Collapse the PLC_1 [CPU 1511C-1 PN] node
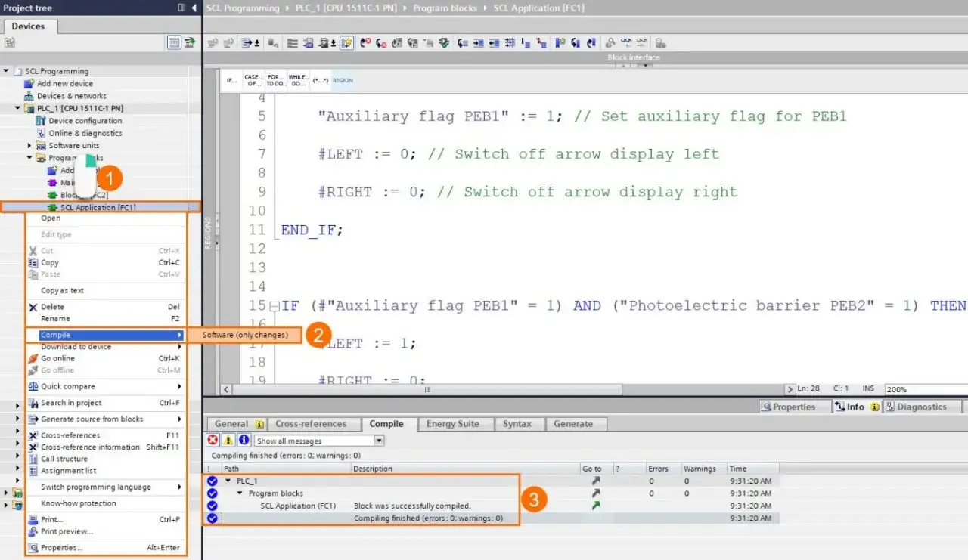This screenshot has width=968, height=560. click(x=18, y=108)
